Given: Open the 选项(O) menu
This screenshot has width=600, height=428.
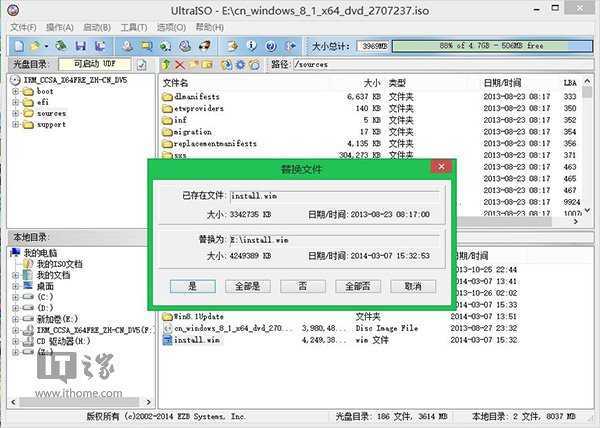Looking at the screenshot, I should [171, 28].
